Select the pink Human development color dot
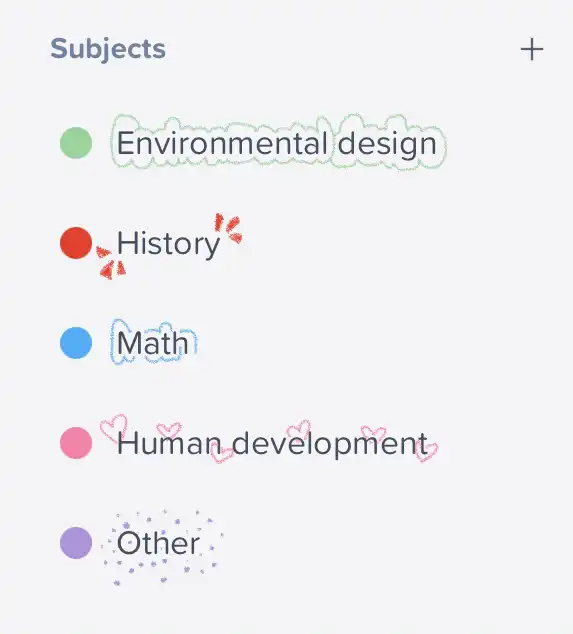Screen dimensions: 573x634 pos(76,443)
